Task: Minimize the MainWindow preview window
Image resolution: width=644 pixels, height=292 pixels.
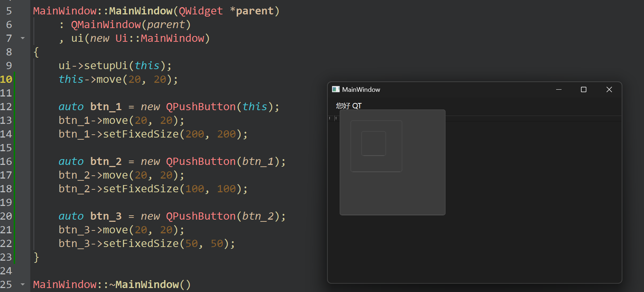Action: (x=559, y=89)
